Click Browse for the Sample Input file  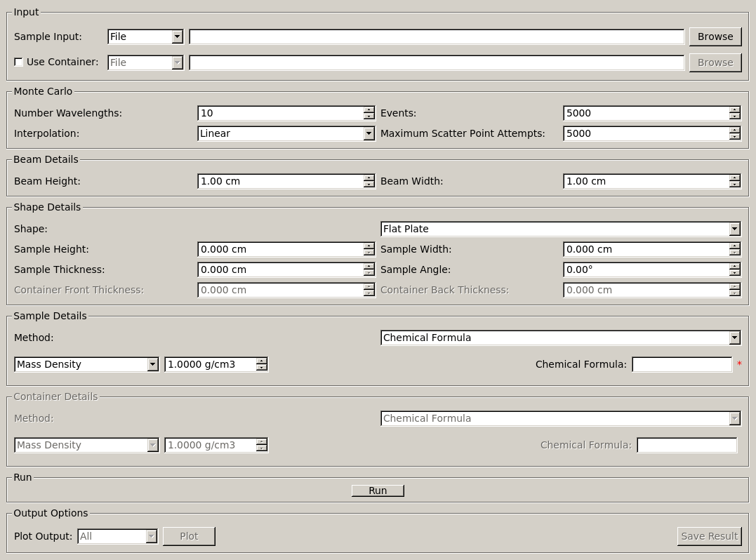[715, 36]
